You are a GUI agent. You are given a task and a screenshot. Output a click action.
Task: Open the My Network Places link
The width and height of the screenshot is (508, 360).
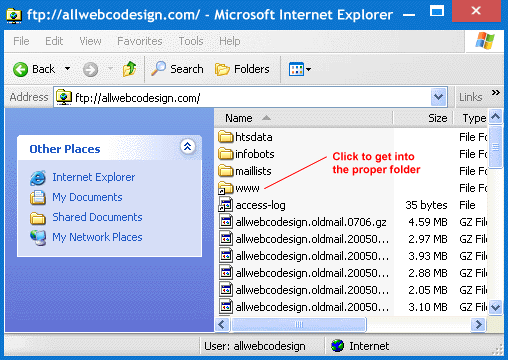pos(97,237)
